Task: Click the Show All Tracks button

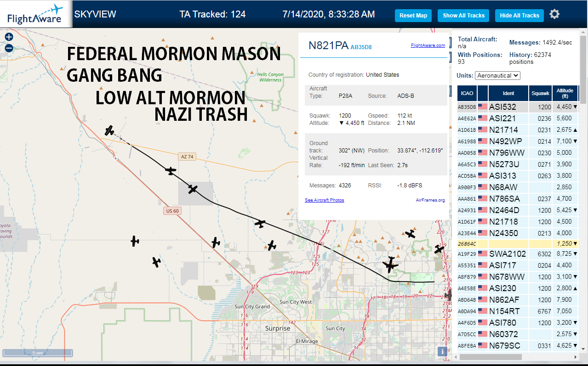Action: tap(463, 16)
